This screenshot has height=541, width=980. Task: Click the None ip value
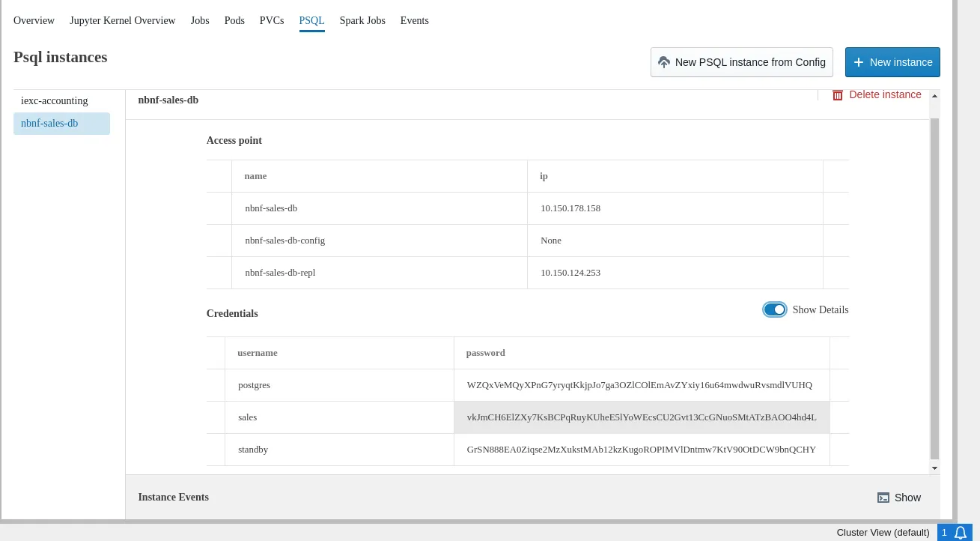pos(551,241)
